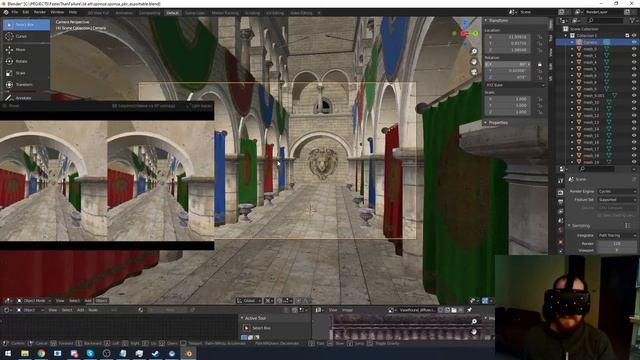Open the viewport header View menu
The image size is (640, 360).
[x=60, y=300]
